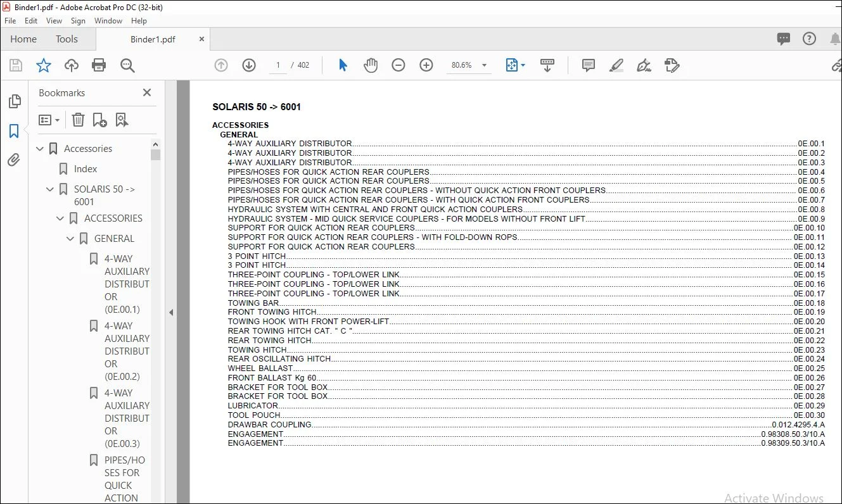Click the page number input field
Viewport: 842px width, 504px height.
coord(277,65)
